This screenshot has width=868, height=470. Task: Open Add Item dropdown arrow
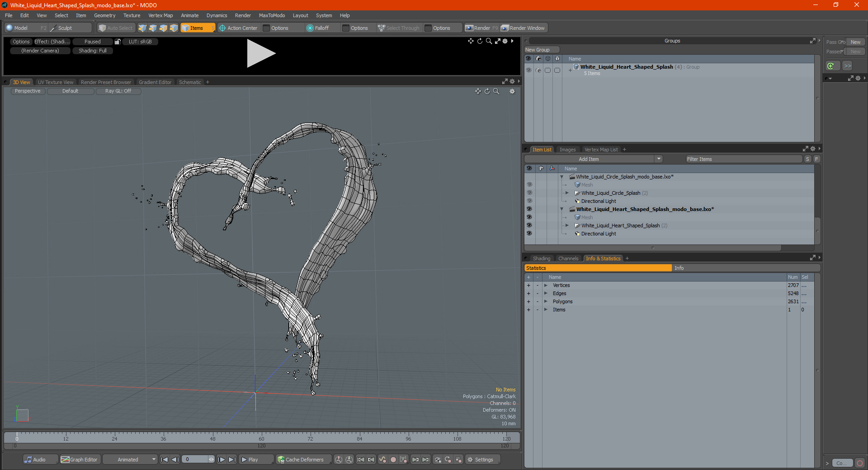point(659,159)
